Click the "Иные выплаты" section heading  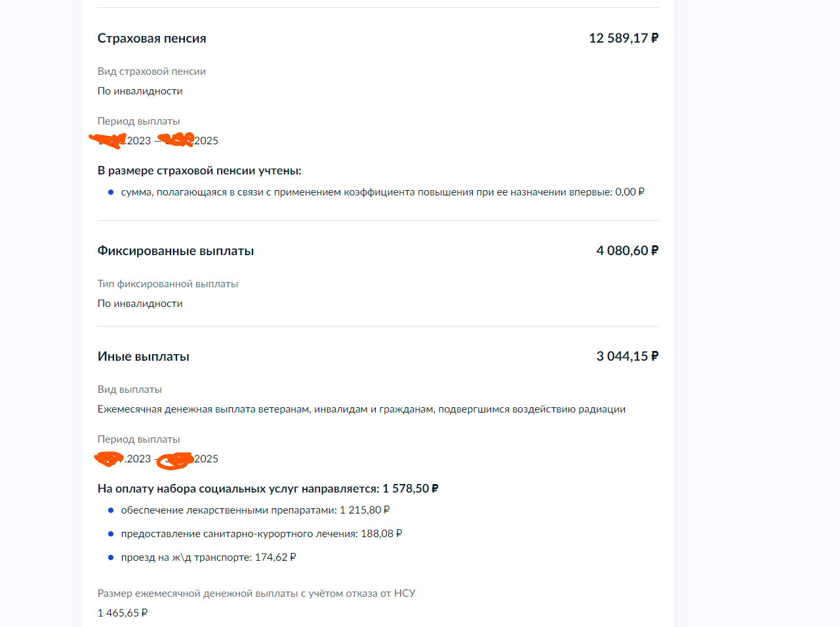(x=143, y=357)
